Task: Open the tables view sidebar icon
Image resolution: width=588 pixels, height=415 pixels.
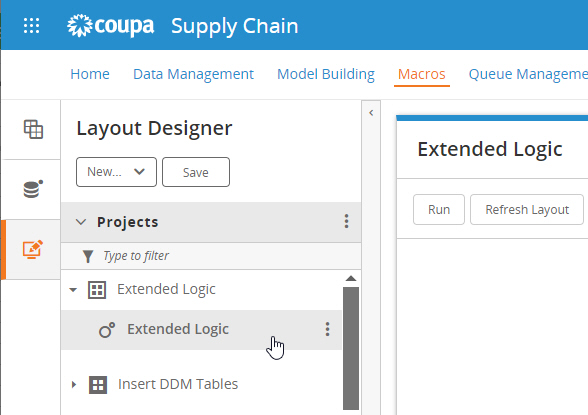Action: 33,129
